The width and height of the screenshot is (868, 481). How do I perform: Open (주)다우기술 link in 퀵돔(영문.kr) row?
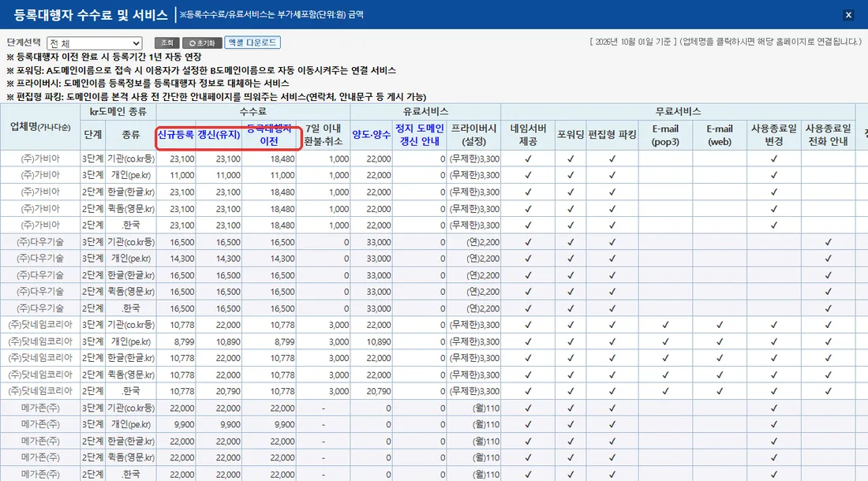(40, 292)
